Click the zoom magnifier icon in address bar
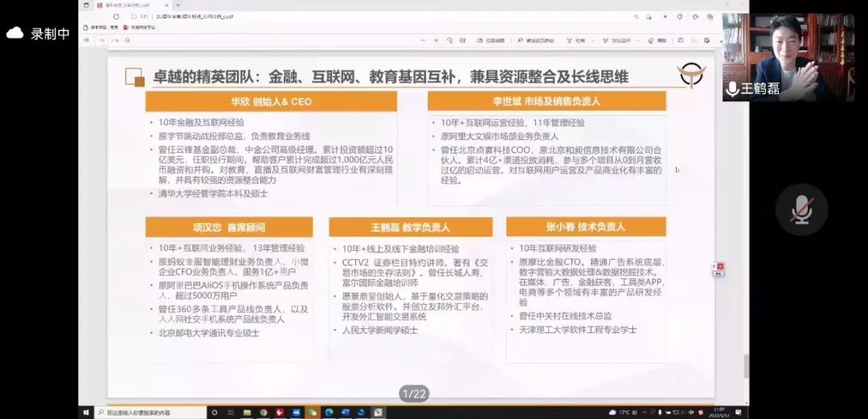 (636, 17)
